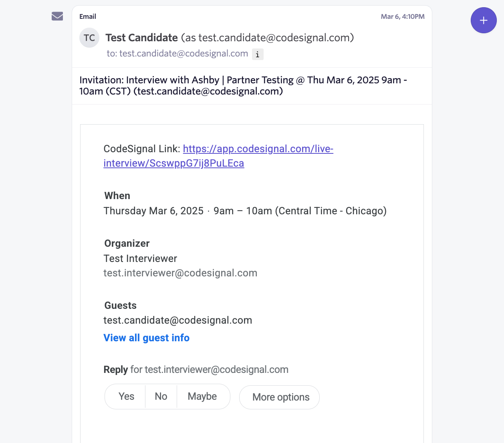
Task: Click the envelope email icon
Action: tap(57, 16)
